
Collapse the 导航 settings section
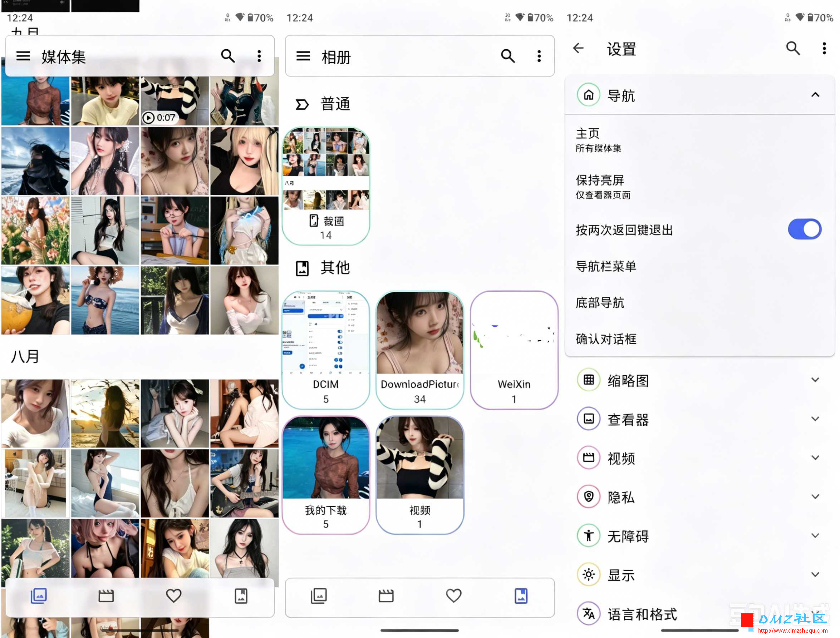(815, 95)
